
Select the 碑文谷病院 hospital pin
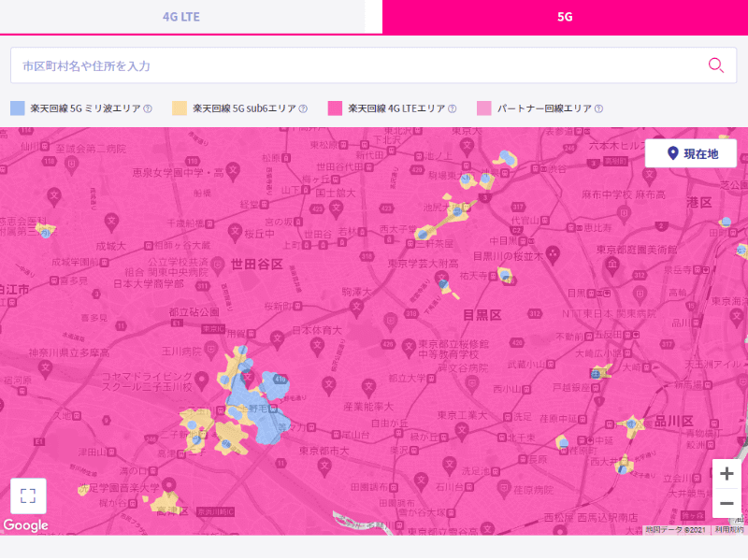pyautogui.click(x=472, y=383)
